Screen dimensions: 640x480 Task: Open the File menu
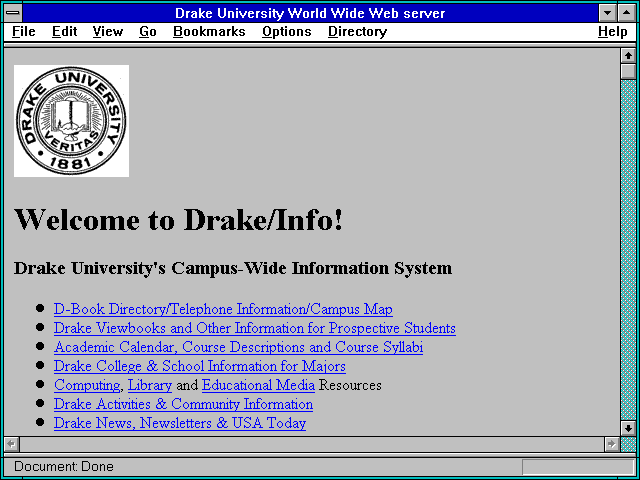(x=24, y=31)
